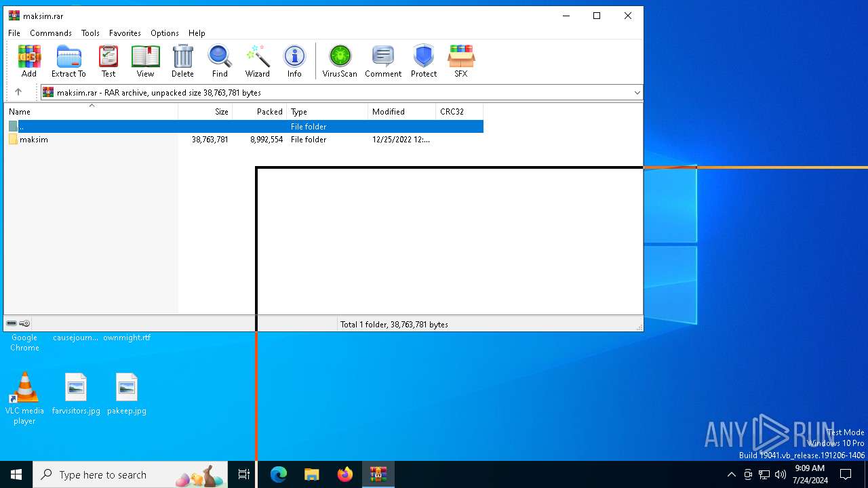Click the status bar total text
Screen dimensions: 868x488
(394, 324)
